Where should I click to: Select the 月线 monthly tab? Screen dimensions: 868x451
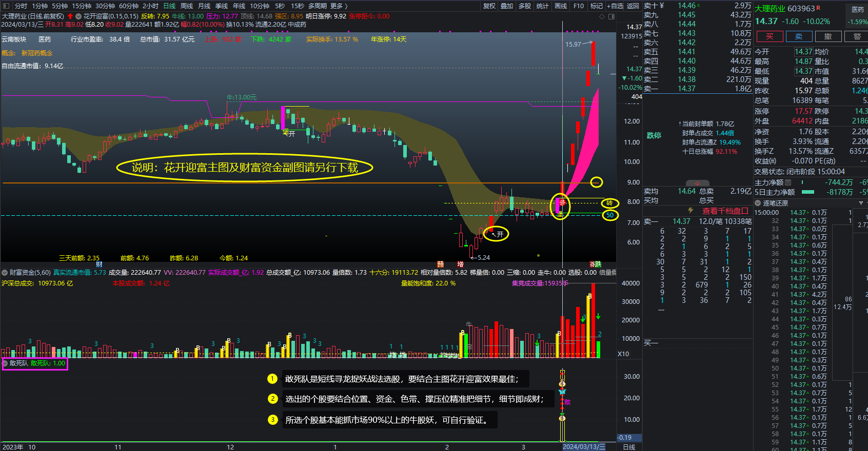click(204, 6)
